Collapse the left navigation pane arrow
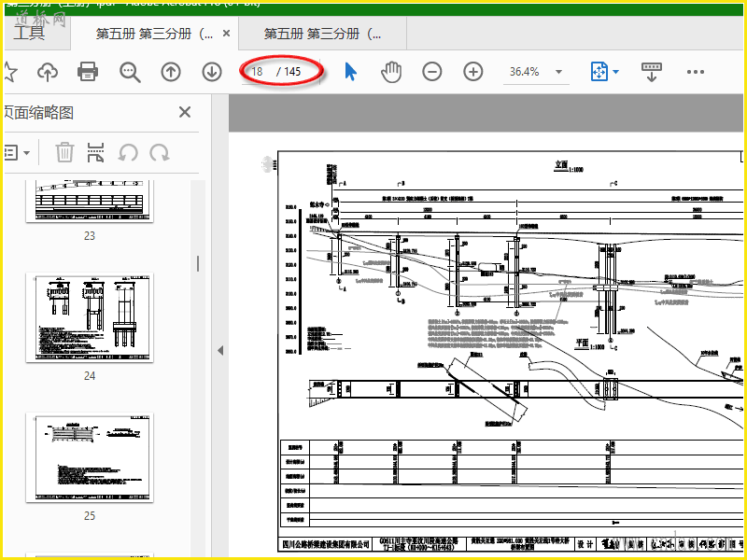Viewport: 747px width, 560px height. pos(220,350)
